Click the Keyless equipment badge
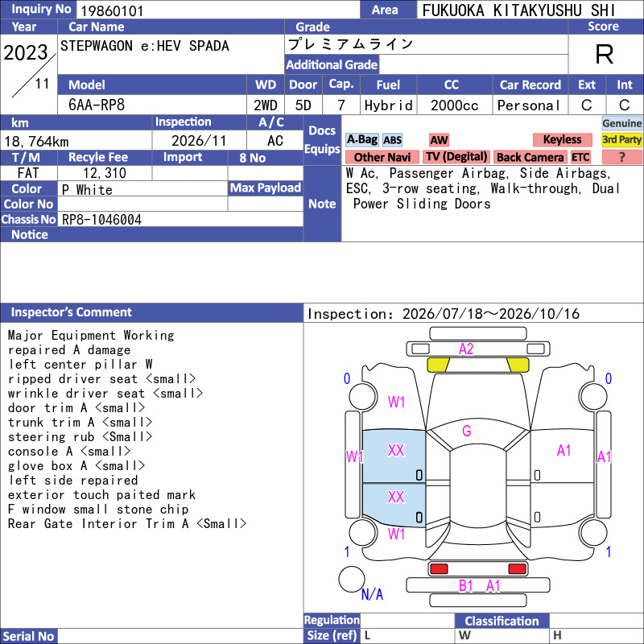This screenshot has width=644, height=644. pyautogui.click(x=562, y=139)
